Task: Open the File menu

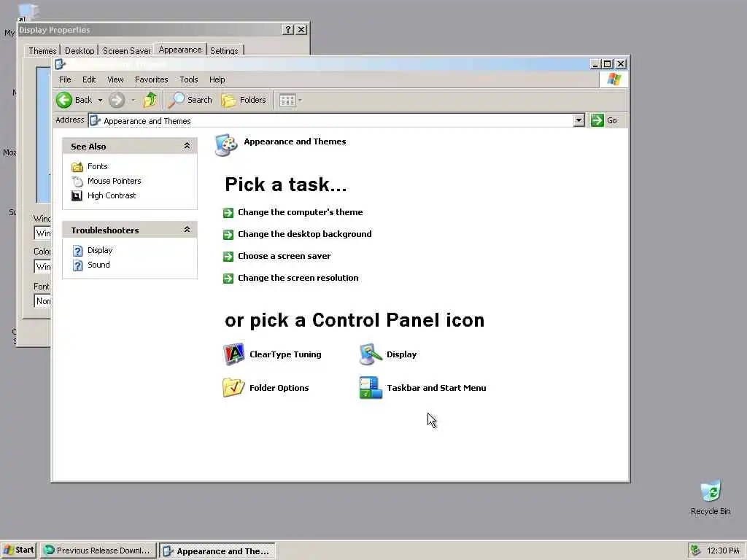Action: point(65,79)
